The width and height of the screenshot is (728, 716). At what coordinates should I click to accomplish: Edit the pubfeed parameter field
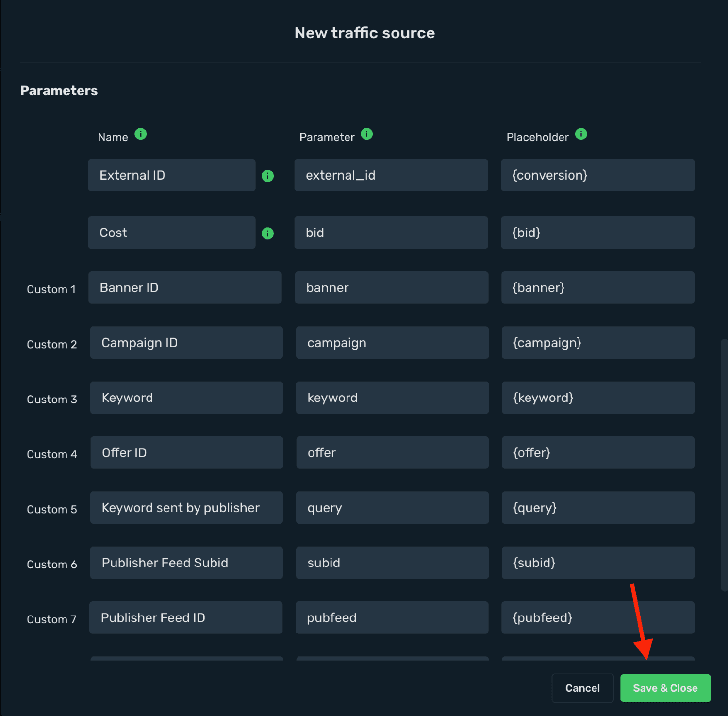pos(392,617)
